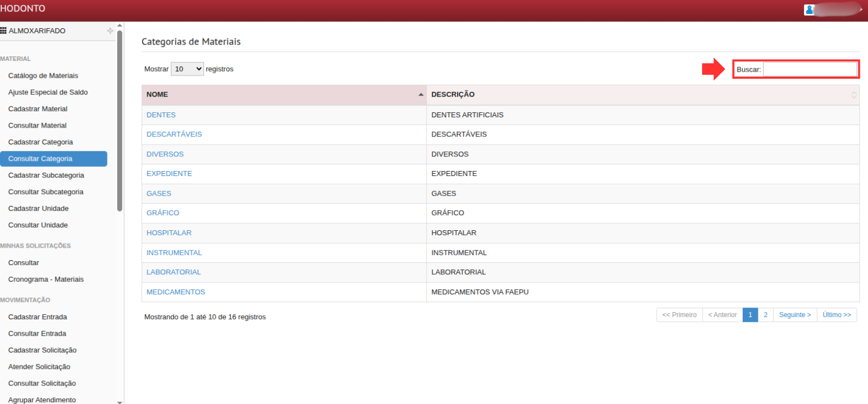Open the Mostrar records-per-page dropdown
Screen dimensions: 868x404
(187, 69)
